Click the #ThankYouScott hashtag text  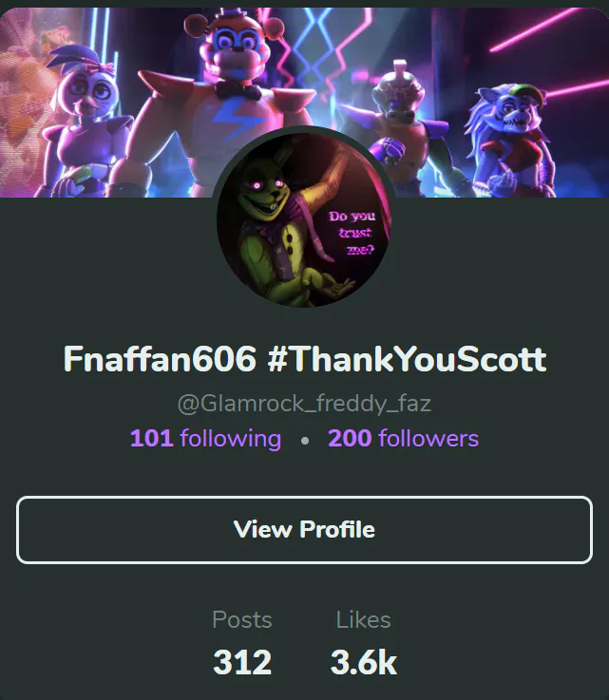tap(408, 359)
